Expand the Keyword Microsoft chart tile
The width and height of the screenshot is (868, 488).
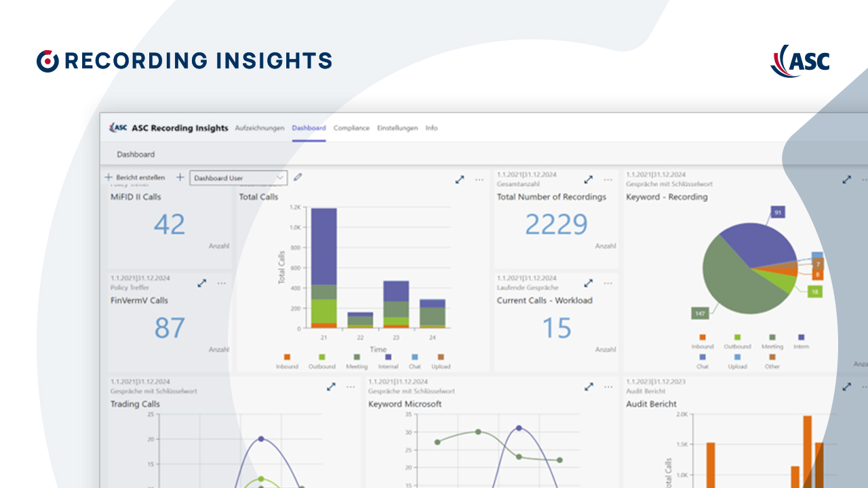tap(589, 386)
